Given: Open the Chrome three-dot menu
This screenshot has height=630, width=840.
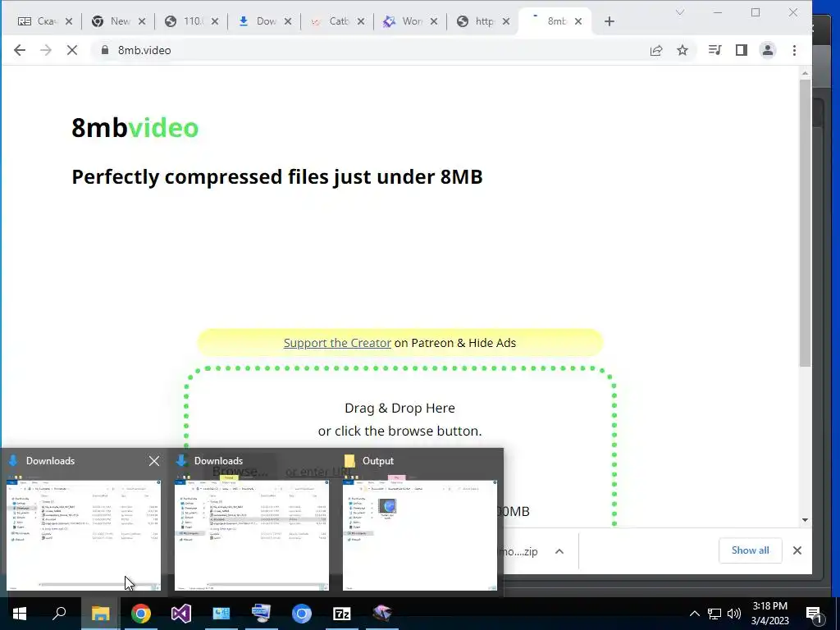Looking at the screenshot, I should (x=794, y=50).
